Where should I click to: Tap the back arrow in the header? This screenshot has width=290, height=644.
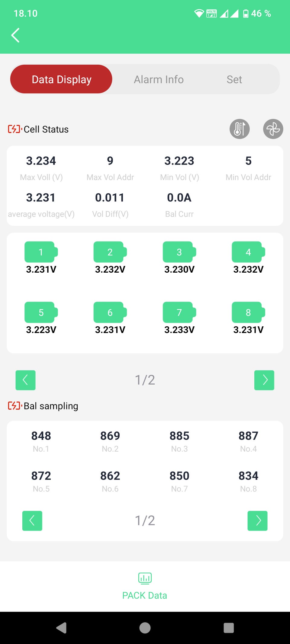coord(15,35)
